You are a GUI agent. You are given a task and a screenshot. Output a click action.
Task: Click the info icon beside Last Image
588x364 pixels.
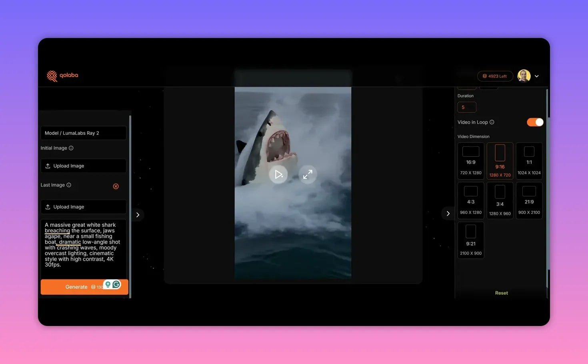(69, 185)
